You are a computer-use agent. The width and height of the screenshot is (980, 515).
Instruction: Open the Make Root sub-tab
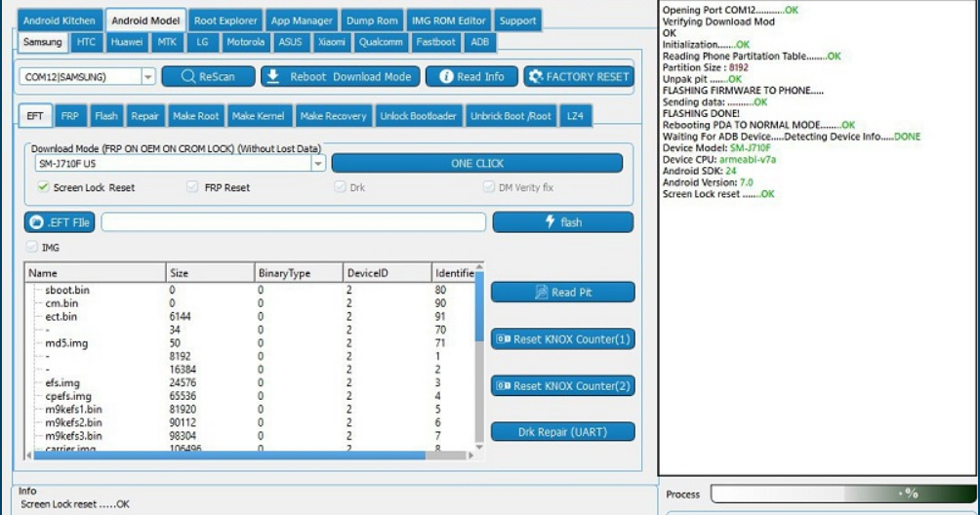coord(195,115)
